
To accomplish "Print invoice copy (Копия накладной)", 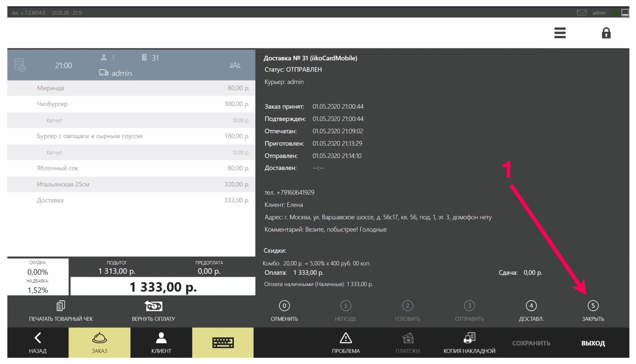I will pyautogui.click(x=469, y=343).
